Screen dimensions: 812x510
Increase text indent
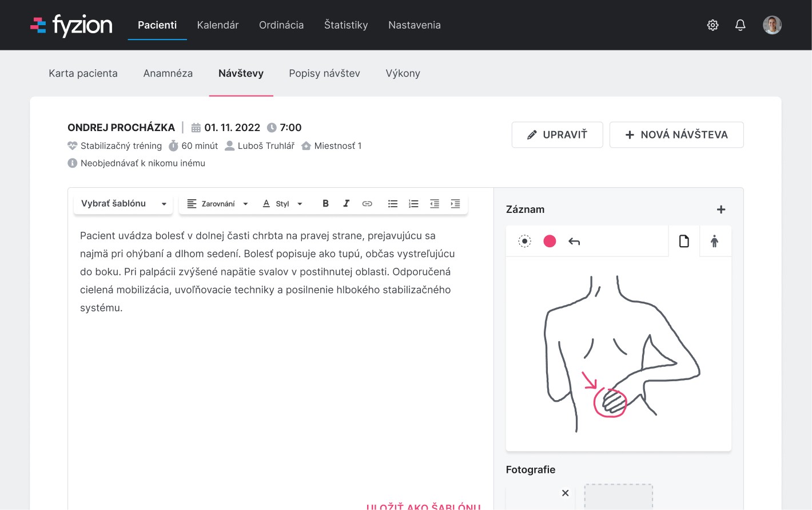pyautogui.click(x=455, y=204)
